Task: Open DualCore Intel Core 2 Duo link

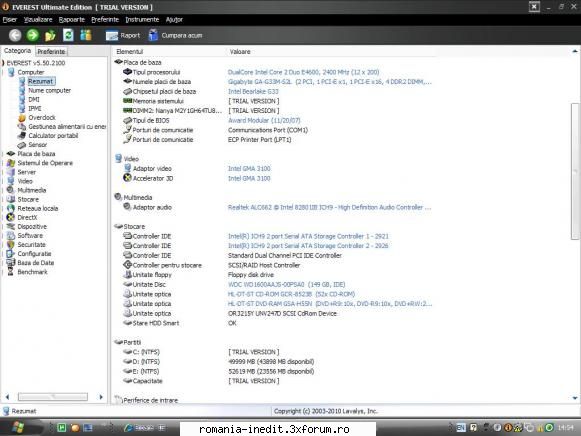Action: tap(303, 72)
